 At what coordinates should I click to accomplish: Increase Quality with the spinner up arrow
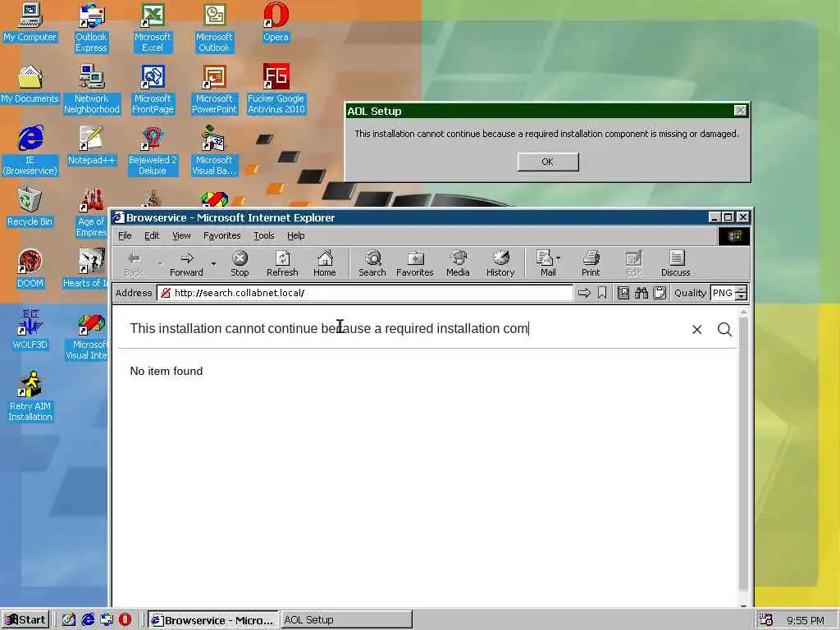[742, 290]
